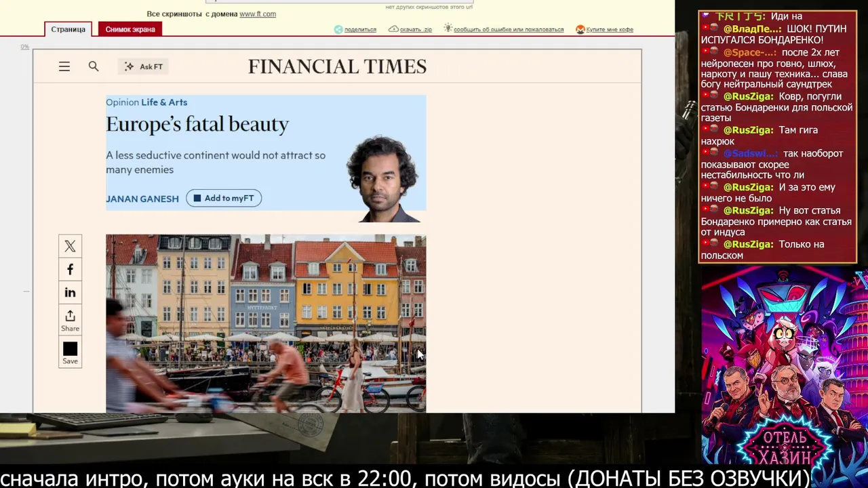Screen dimensions: 868x488
Task: Open the Share options icon
Action: tap(70, 320)
